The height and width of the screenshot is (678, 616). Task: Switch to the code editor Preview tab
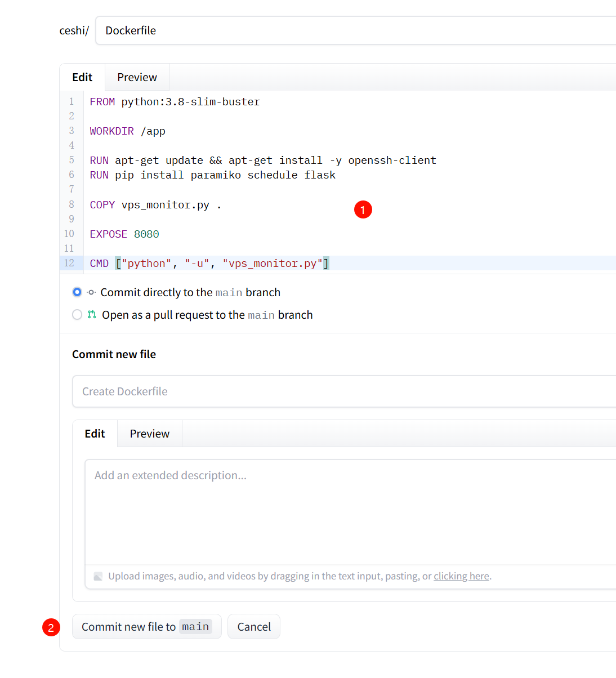[137, 77]
